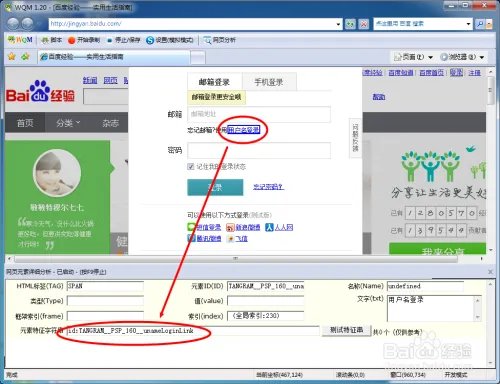Click the 登录 login link at top right

(456, 72)
